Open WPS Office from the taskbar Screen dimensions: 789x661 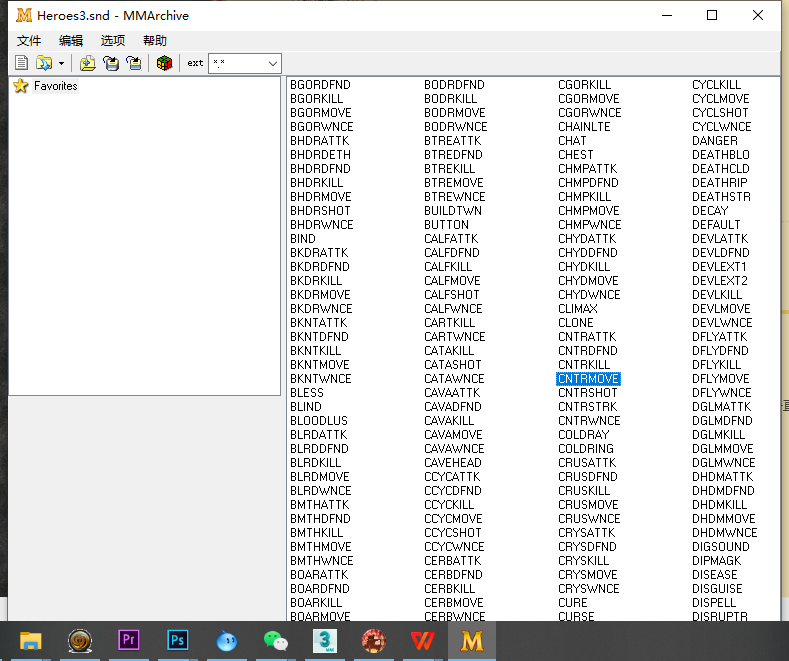[x=423, y=641]
